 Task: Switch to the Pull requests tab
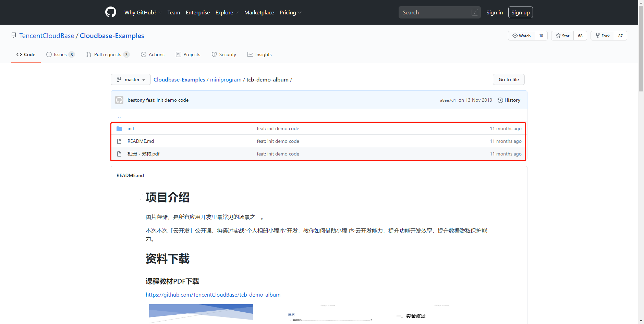point(108,54)
